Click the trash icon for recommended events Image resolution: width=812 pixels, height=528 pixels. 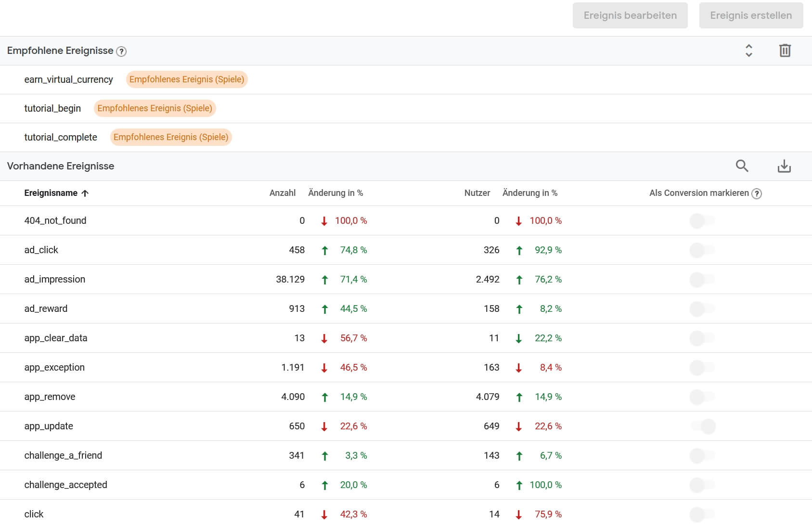[785, 51]
